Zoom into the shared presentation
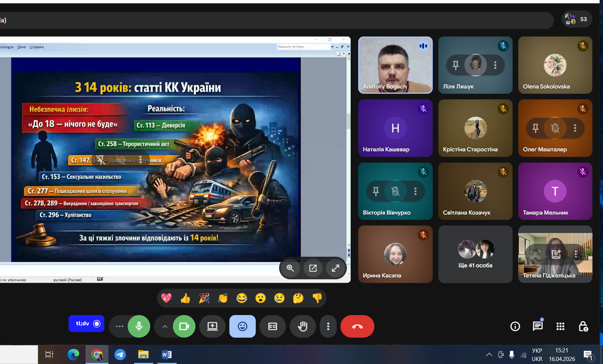Viewport: 603px width, 364px height. (x=290, y=268)
